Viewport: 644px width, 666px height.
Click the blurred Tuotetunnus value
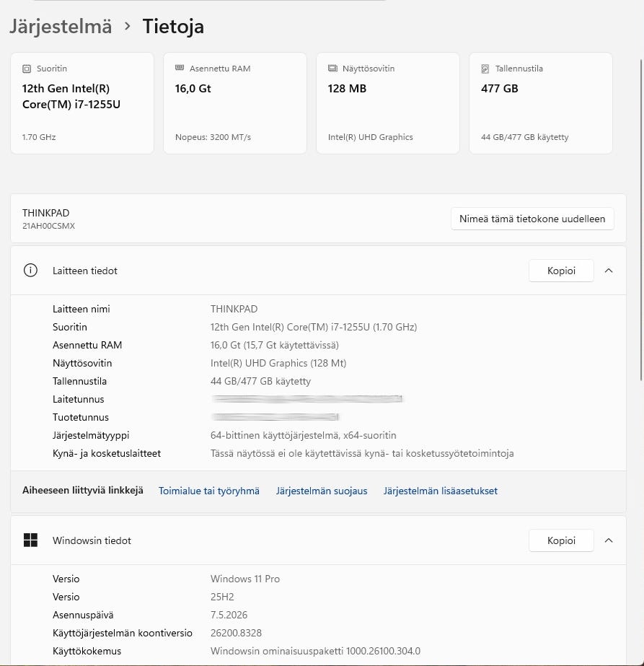(x=275, y=416)
